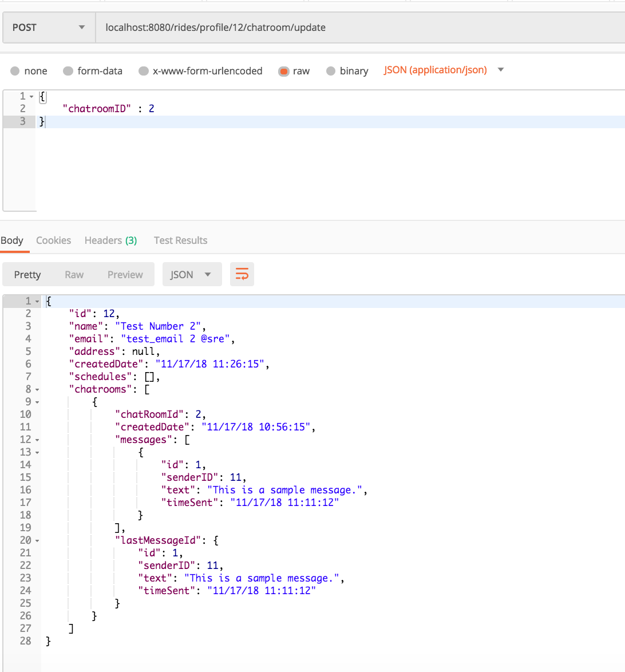Collapse the message object at line 13
The height and width of the screenshot is (672, 625).
[x=37, y=453]
